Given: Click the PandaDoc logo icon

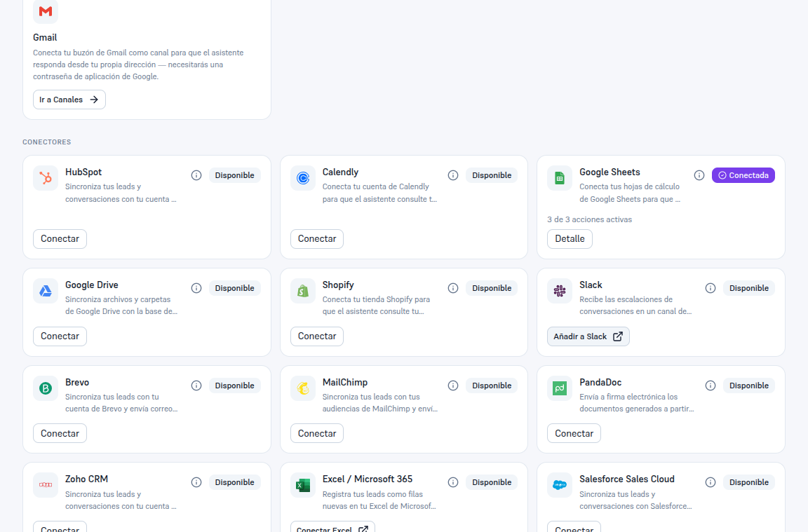Looking at the screenshot, I should click(560, 388).
